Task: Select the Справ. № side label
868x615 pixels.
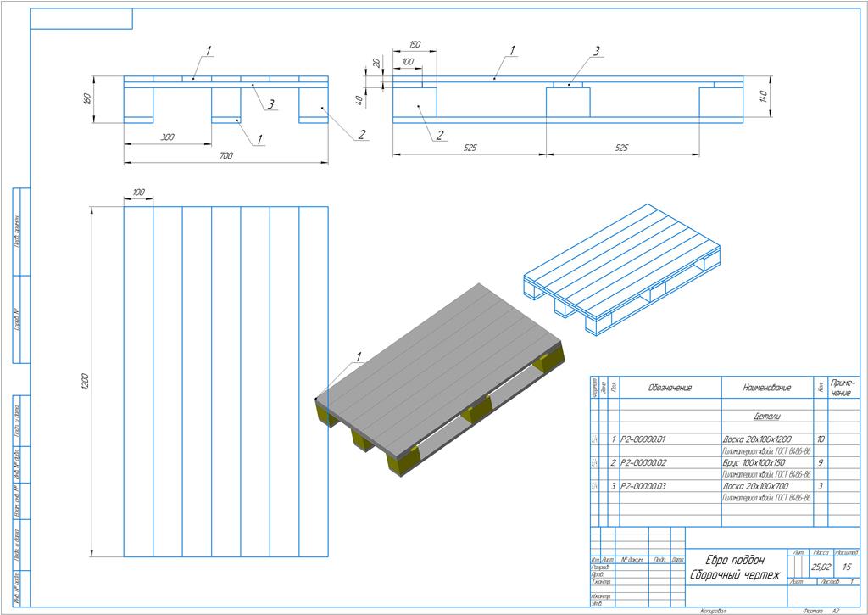Action: 17,320
